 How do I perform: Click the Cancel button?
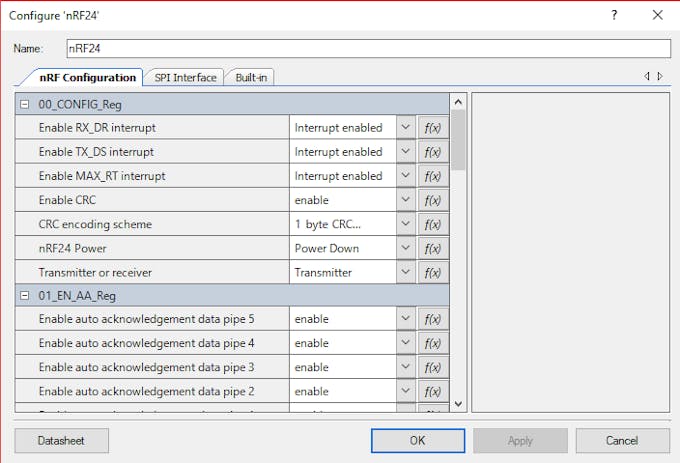click(x=622, y=440)
